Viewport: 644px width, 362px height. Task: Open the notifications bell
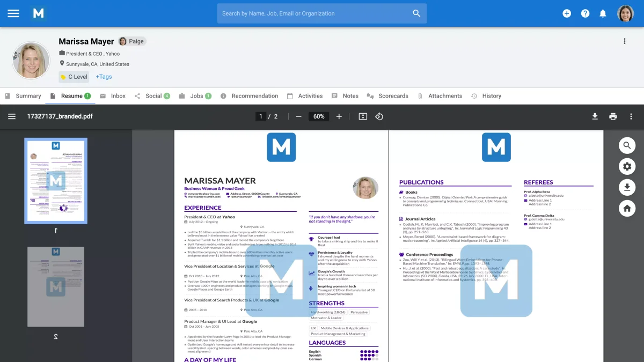tap(603, 13)
